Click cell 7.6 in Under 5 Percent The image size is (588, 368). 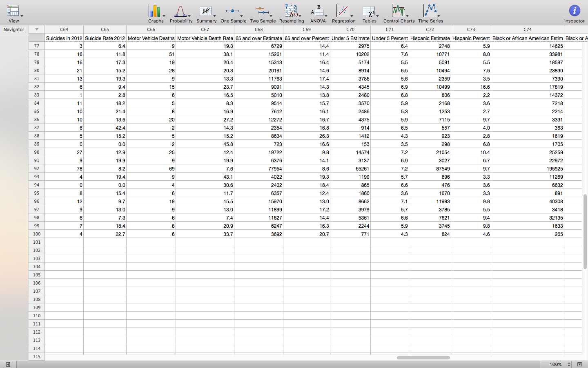(390, 54)
